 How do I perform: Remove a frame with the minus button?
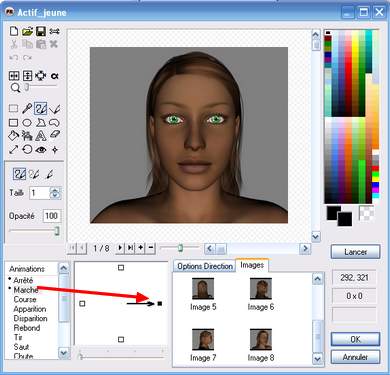click(151, 248)
